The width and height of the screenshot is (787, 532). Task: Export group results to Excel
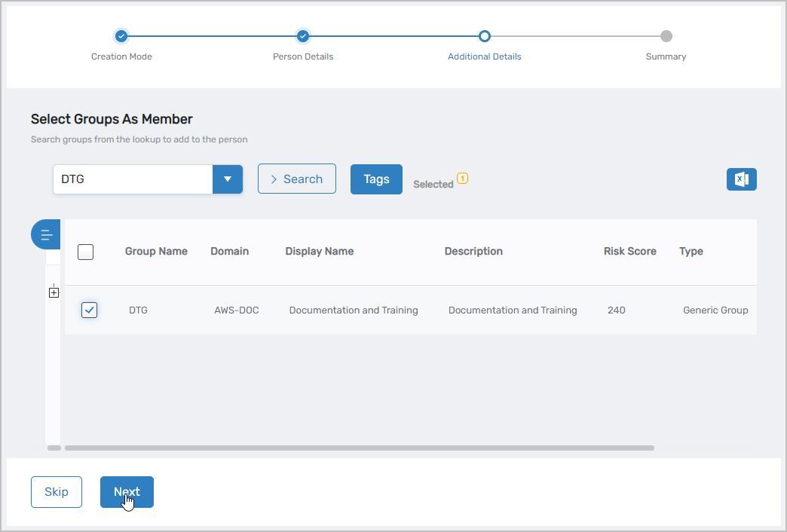(x=741, y=179)
